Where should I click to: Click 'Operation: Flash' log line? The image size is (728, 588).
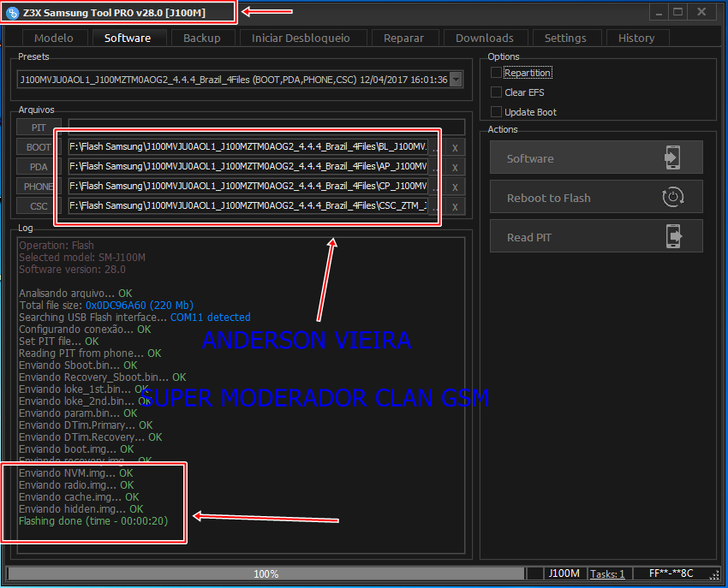tap(57, 245)
